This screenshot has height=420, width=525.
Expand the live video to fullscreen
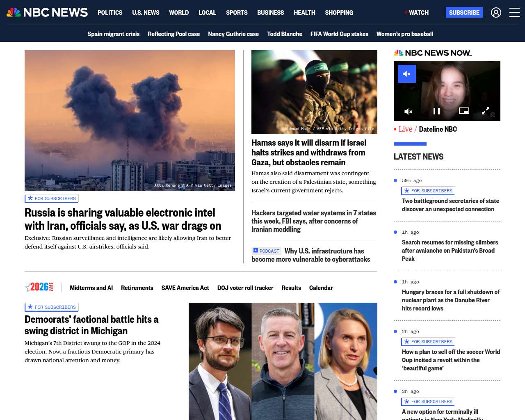[x=485, y=111]
